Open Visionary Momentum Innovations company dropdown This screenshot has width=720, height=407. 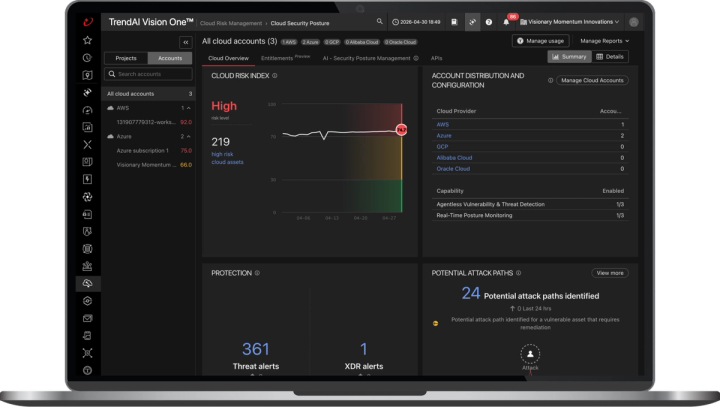point(569,22)
